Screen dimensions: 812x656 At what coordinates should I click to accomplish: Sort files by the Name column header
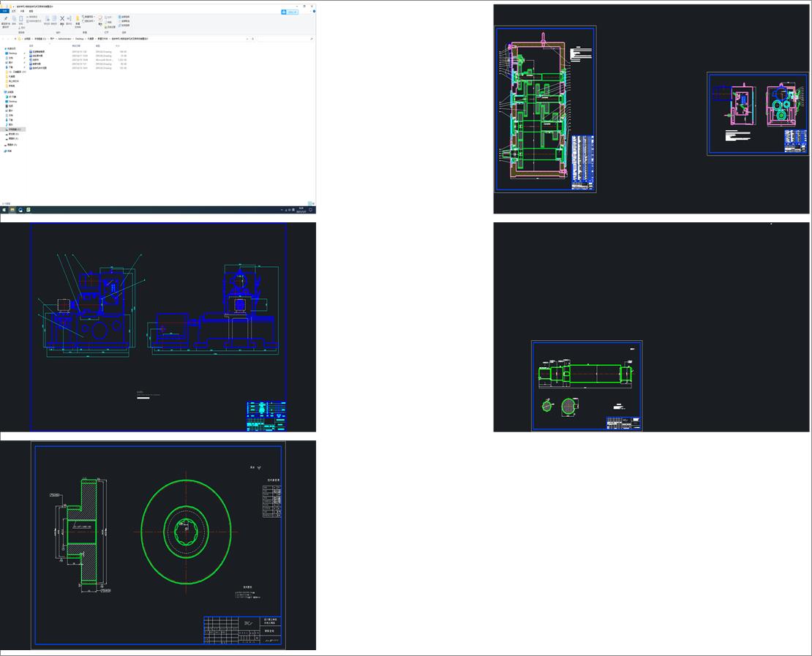pos(31,45)
